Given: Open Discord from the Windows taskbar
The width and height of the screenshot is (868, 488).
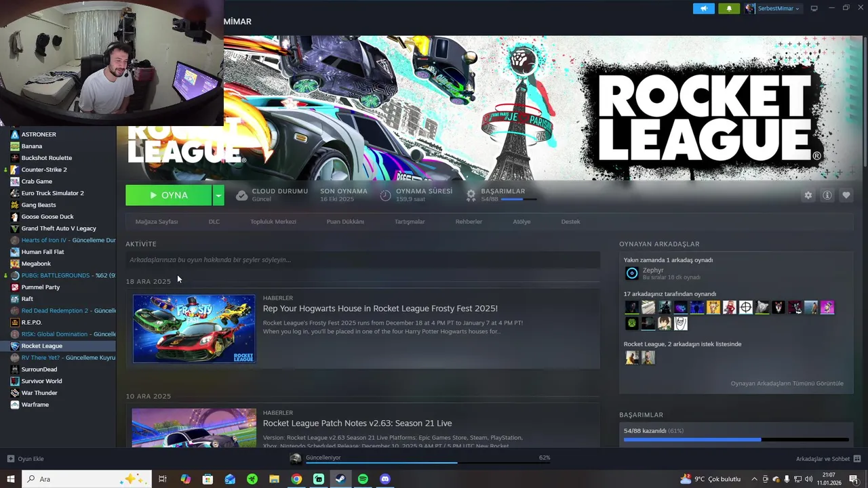Looking at the screenshot, I should (385, 479).
